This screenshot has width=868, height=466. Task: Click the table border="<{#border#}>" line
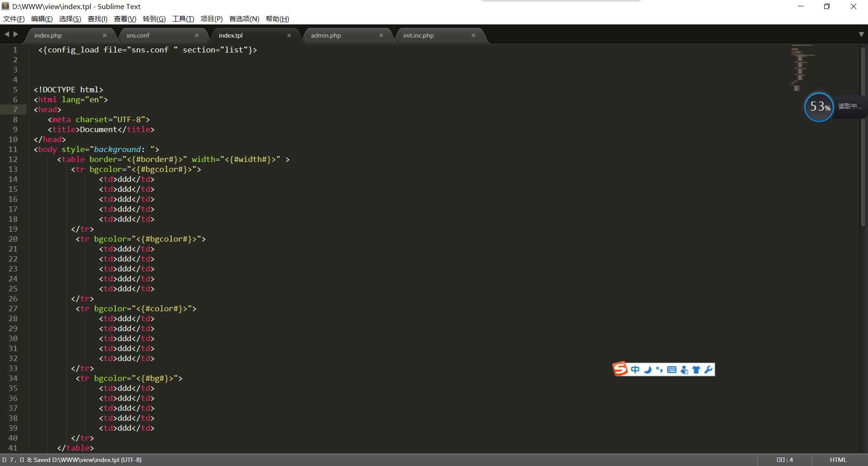click(x=173, y=159)
